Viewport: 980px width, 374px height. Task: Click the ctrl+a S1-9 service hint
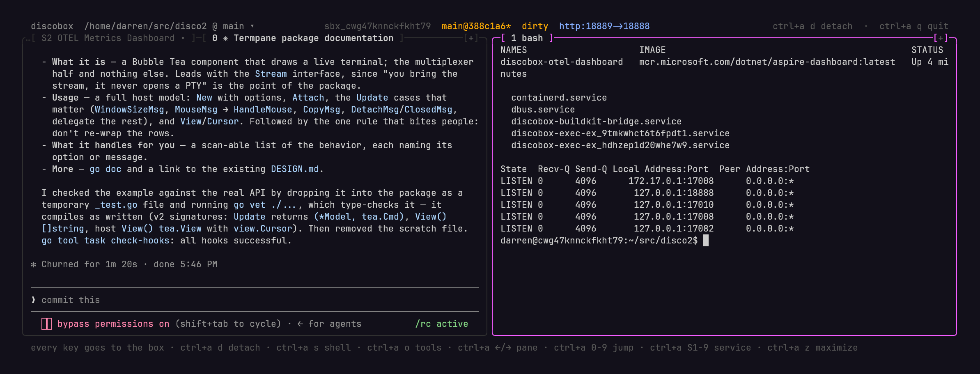700,348
